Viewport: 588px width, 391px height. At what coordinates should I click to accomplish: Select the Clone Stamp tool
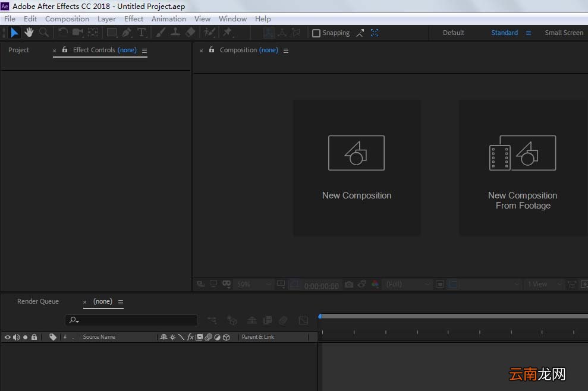point(175,33)
